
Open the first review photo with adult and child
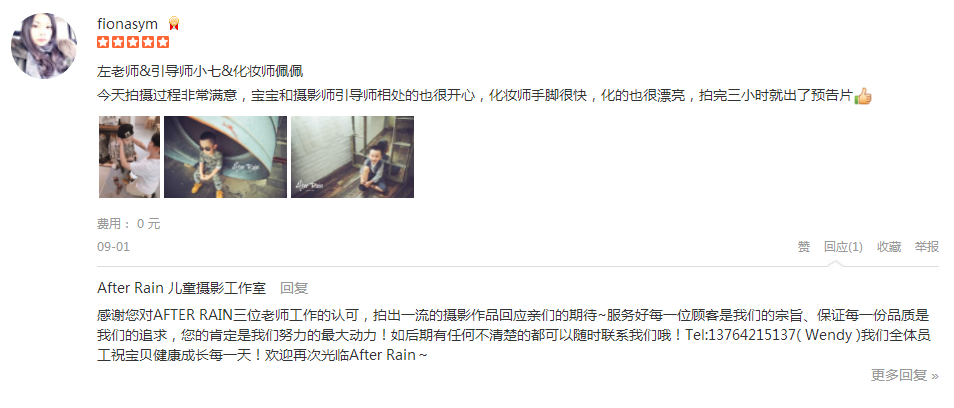coord(130,157)
